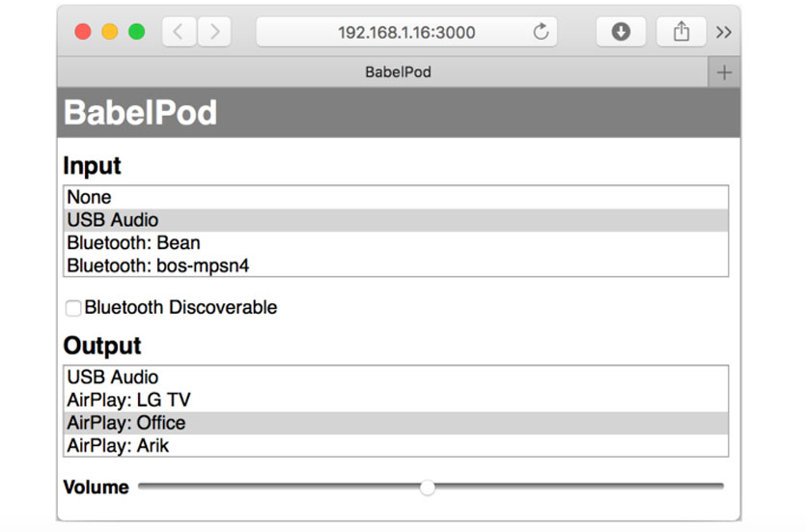
Task: Enable the Bluetooth Discoverable checkbox
Action: tap(73, 308)
